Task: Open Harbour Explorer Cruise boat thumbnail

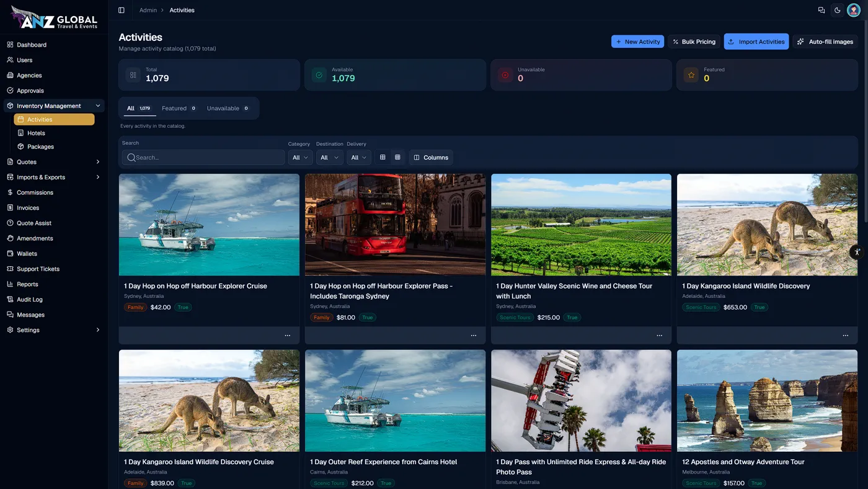Action: (x=209, y=225)
